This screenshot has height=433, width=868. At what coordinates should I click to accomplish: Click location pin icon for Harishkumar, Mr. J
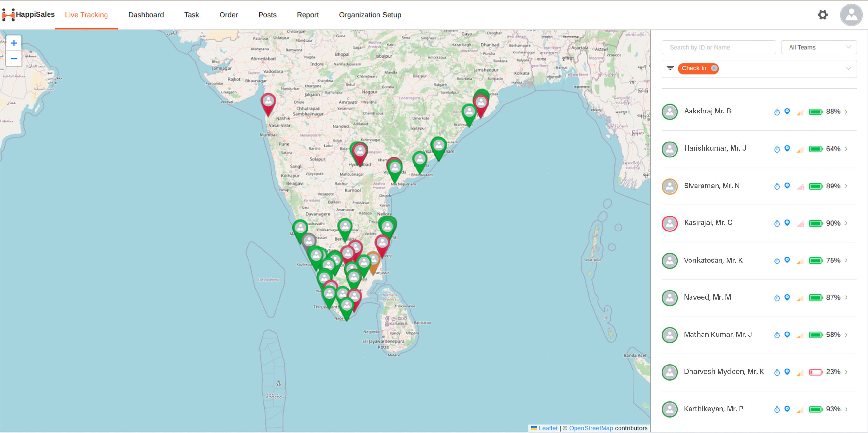pos(787,148)
